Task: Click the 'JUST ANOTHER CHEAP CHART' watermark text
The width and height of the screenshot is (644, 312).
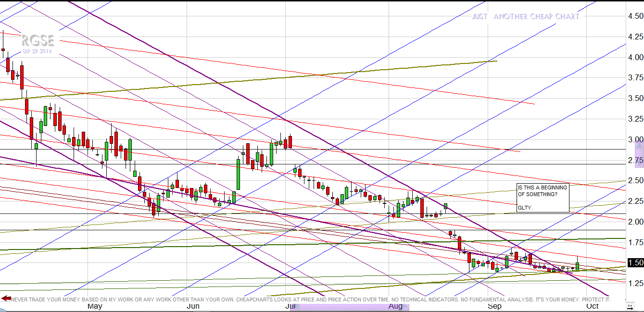Action: point(525,16)
